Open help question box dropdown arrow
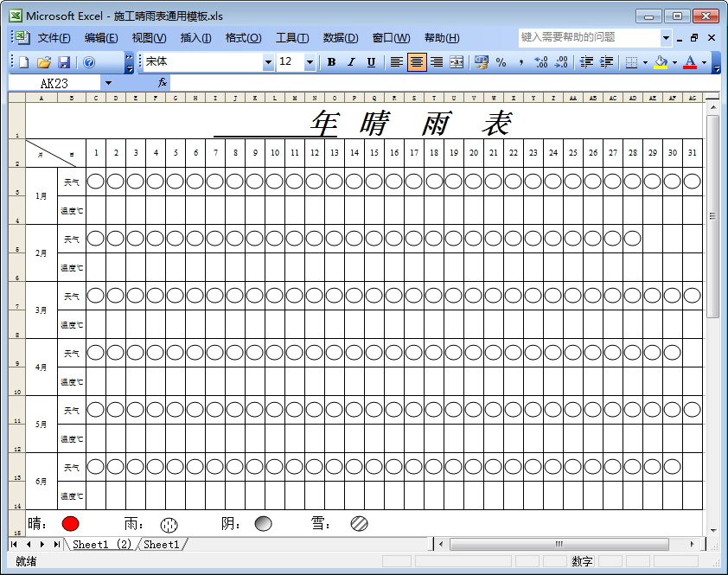Screen dimensions: 728x575 point(666,38)
